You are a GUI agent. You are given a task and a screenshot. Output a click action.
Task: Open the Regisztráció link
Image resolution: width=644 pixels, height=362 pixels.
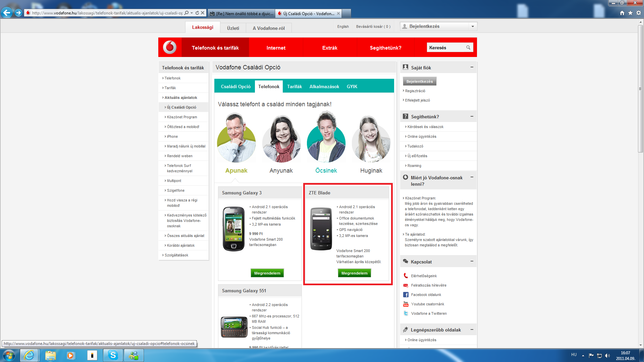[x=415, y=91]
